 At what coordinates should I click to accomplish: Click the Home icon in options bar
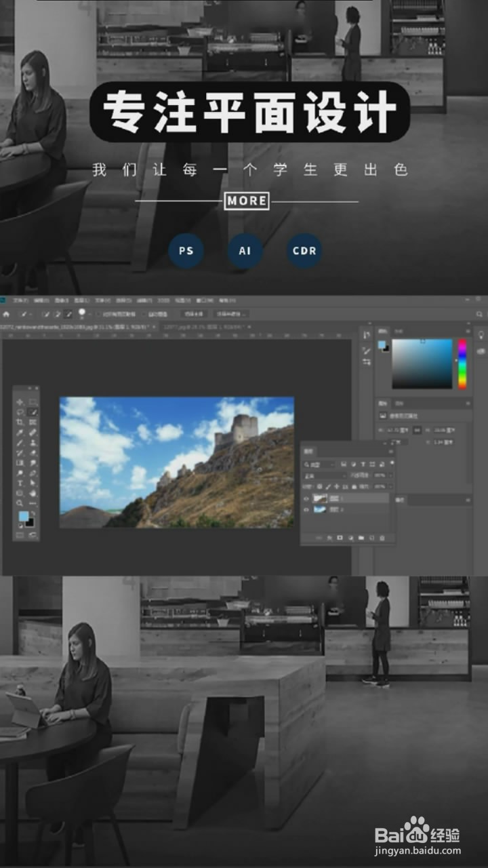[6, 314]
